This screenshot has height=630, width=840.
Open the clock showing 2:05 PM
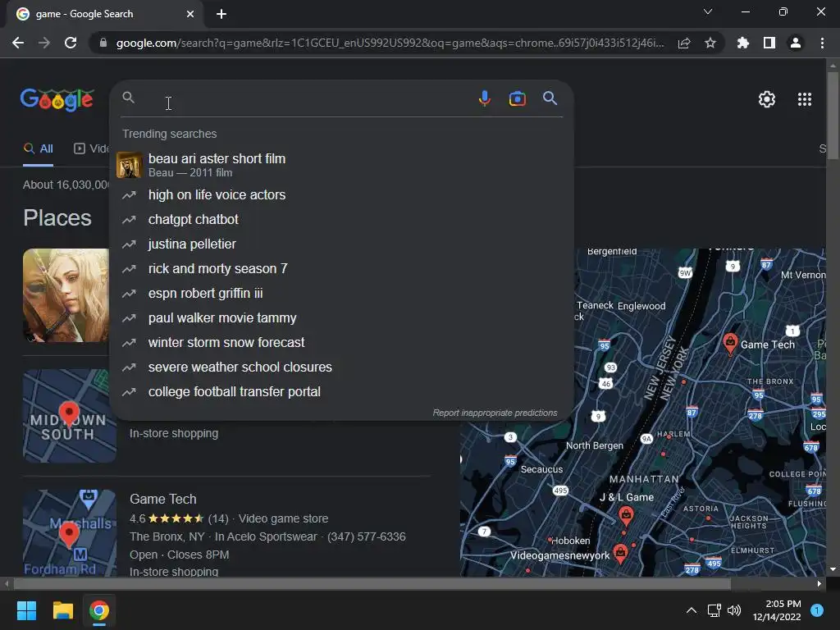pyautogui.click(x=777, y=610)
